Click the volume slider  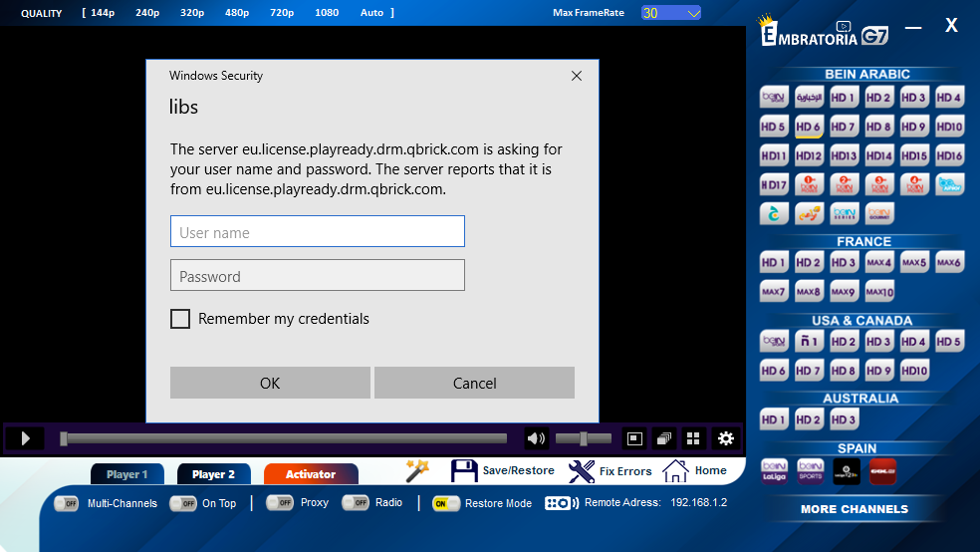(584, 438)
